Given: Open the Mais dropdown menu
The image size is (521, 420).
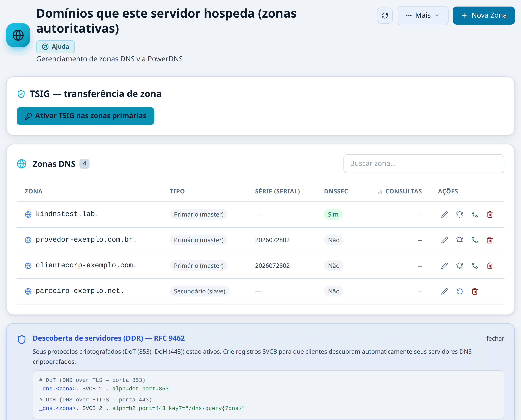Looking at the screenshot, I should click(422, 15).
